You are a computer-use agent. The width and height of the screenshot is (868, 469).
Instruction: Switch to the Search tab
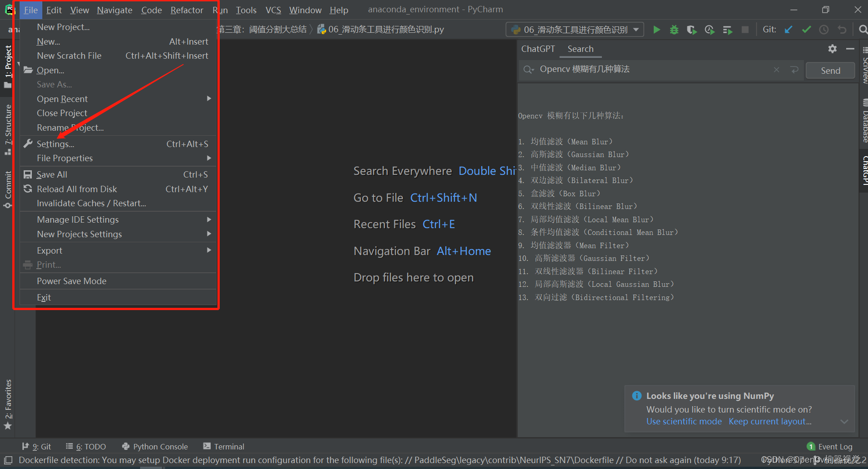click(580, 49)
